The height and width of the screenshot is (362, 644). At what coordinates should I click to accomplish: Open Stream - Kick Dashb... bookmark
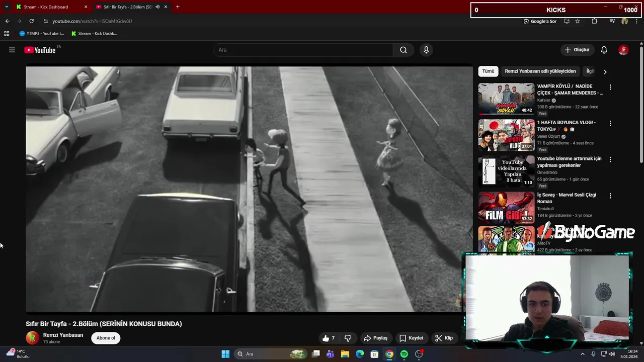94,34
